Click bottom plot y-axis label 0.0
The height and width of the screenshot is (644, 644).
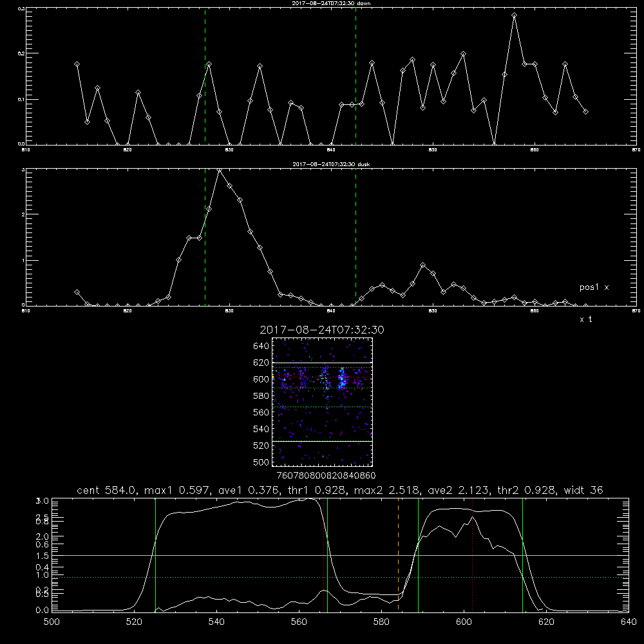43,611
